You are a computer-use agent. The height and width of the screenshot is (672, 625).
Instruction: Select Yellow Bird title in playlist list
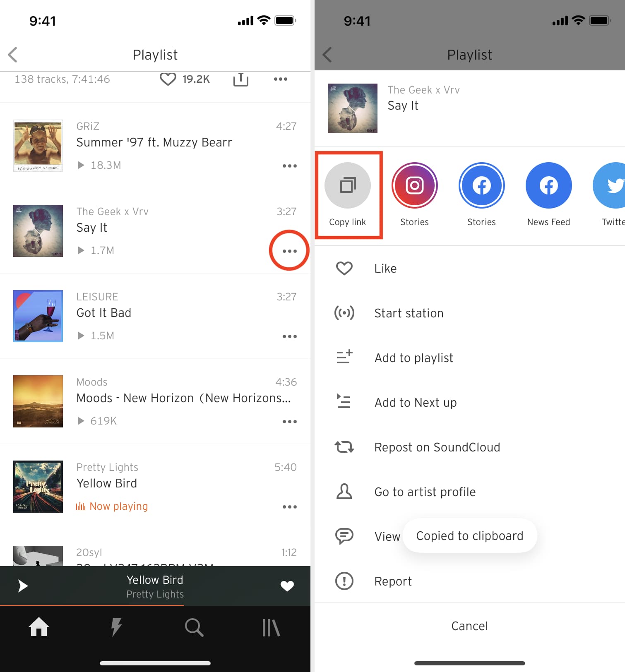(107, 483)
